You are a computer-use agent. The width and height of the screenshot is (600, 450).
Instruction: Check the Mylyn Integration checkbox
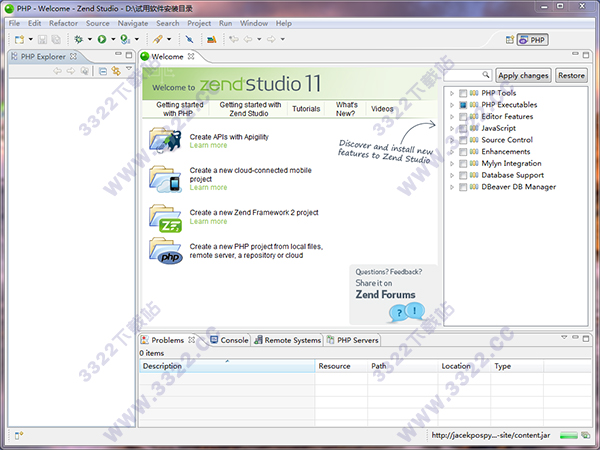(463, 164)
